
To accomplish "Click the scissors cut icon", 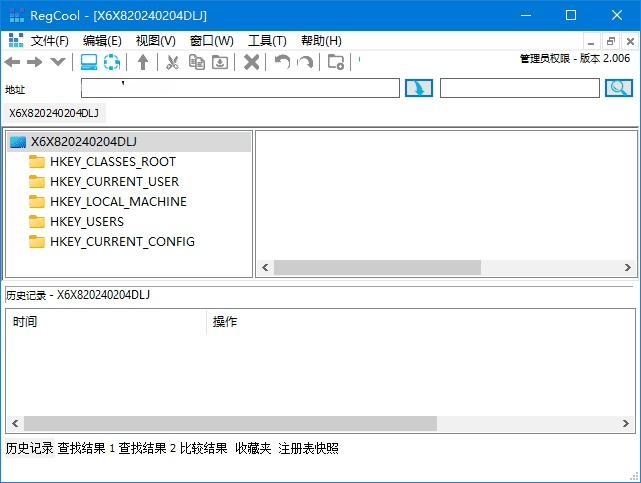I will [172, 62].
